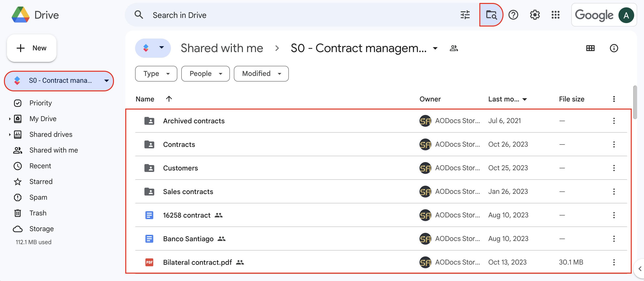This screenshot has width=644, height=281.
Task: Click the shared people icon beside folder title
Action: pos(454,48)
